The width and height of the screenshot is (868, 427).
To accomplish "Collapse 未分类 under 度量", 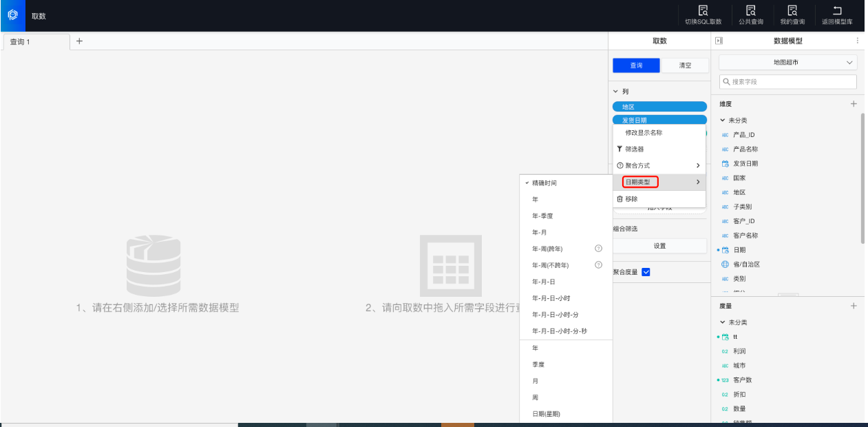I will click(x=722, y=322).
